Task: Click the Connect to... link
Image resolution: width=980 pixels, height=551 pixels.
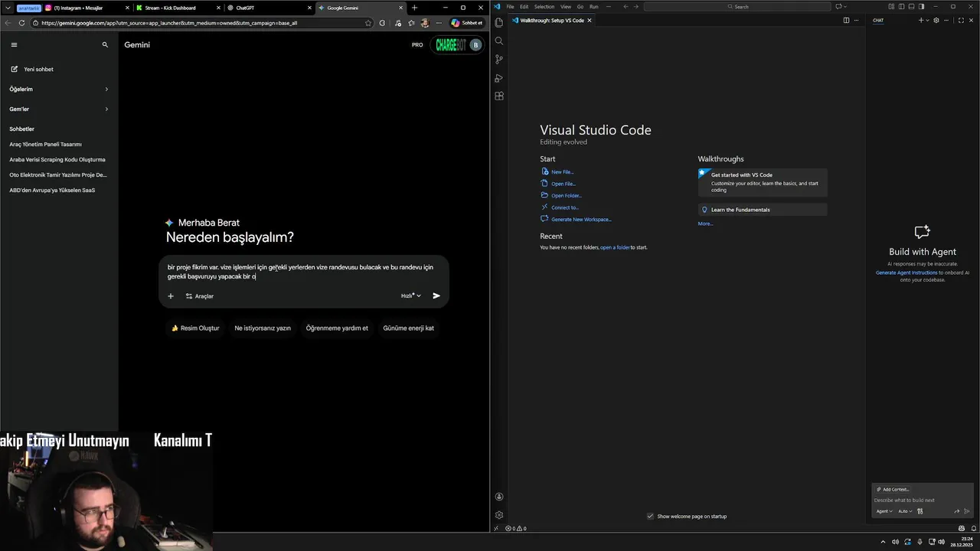Action: pyautogui.click(x=565, y=207)
